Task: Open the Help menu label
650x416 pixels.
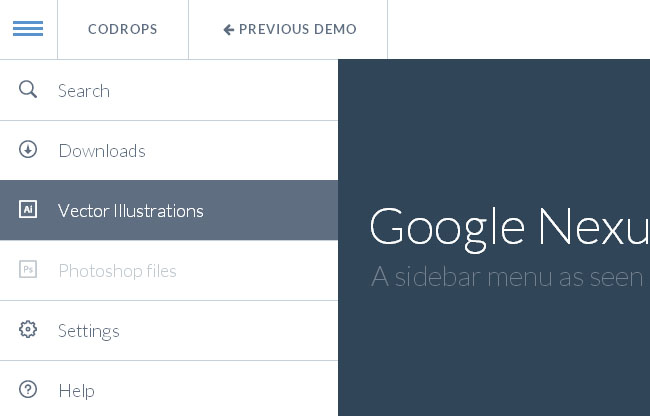Action: (x=77, y=391)
